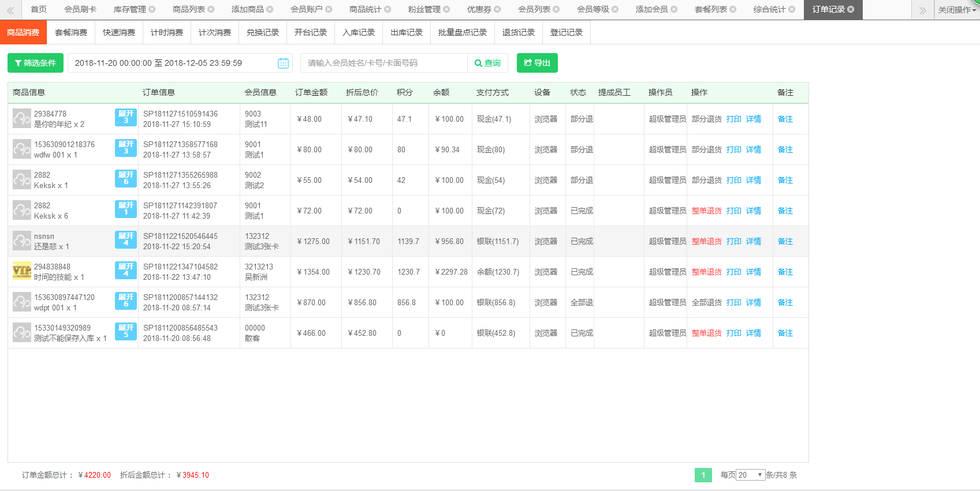Screen dimensions: 980x491
Task: Click the 支付方式 column header
Action: (x=493, y=92)
